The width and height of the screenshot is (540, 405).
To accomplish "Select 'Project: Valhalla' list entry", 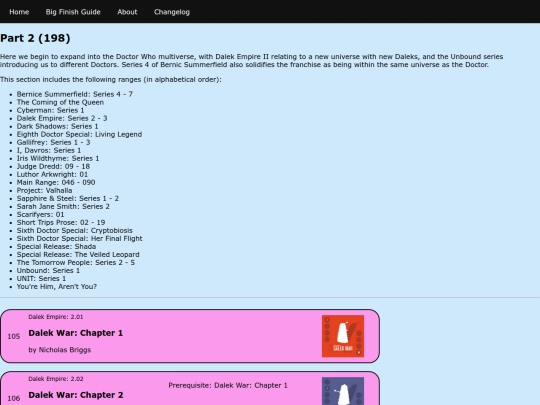I will pyautogui.click(x=44, y=190).
